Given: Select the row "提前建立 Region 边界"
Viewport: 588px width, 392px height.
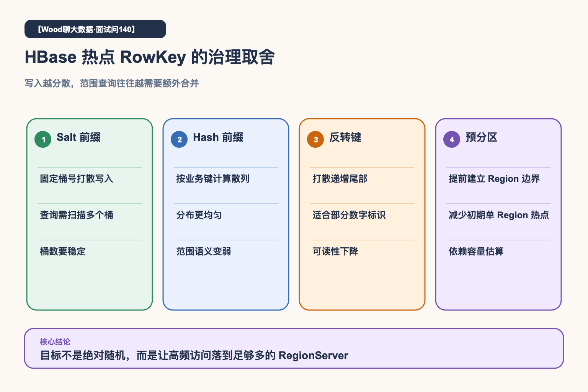Looking at the screenshot, I should 494,179.
